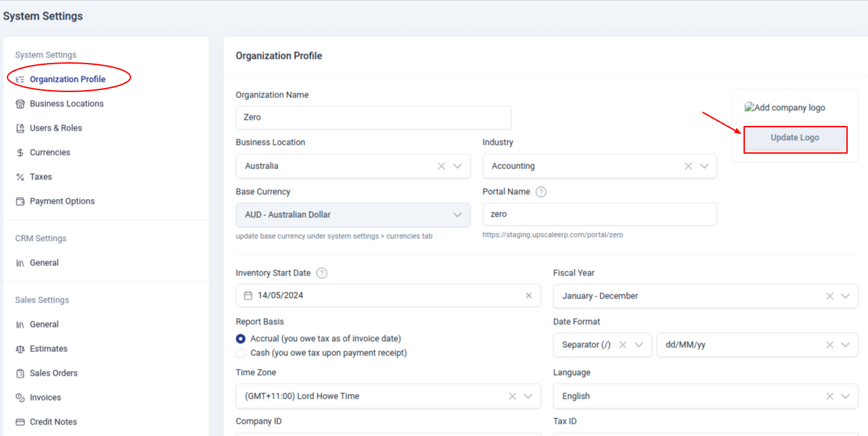Go to Sales Orders settings
This screenshot has height=436, width=868.
pos(53,373)
